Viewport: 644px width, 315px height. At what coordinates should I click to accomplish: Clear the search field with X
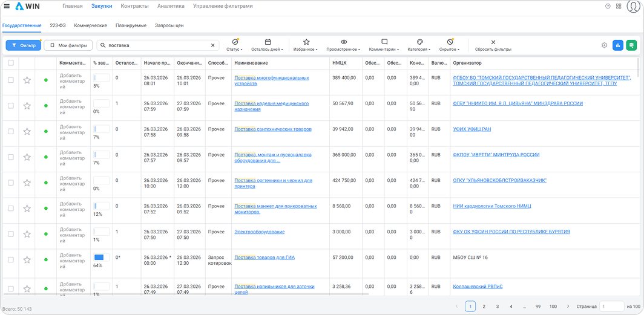(x=213, y=45)
